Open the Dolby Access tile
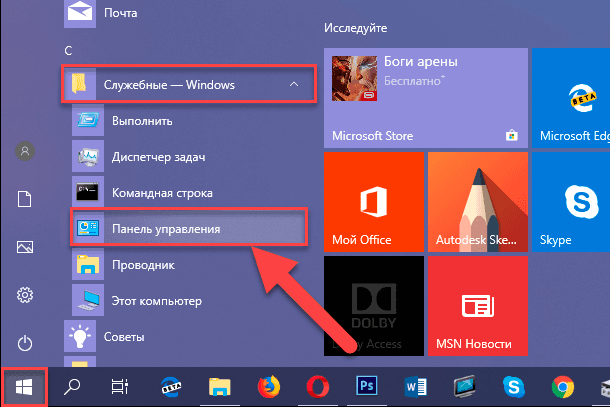Screen dimensions: 610x407 click(x=374, y=306)
